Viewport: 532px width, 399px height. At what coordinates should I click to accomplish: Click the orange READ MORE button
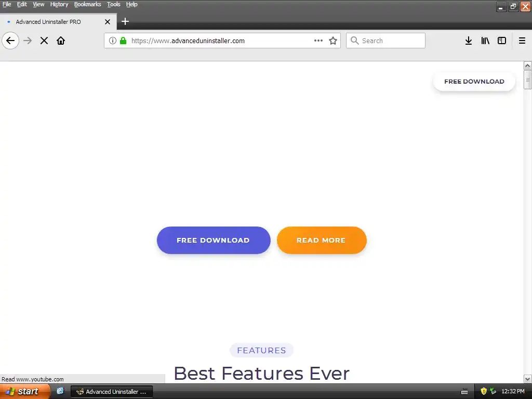(x=321, y=240)
